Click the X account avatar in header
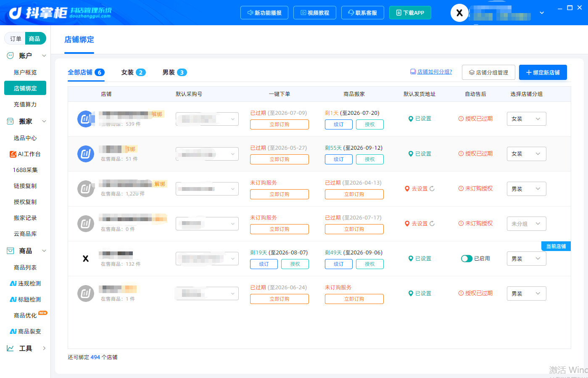The image size is (588, 378). (459, 13)
